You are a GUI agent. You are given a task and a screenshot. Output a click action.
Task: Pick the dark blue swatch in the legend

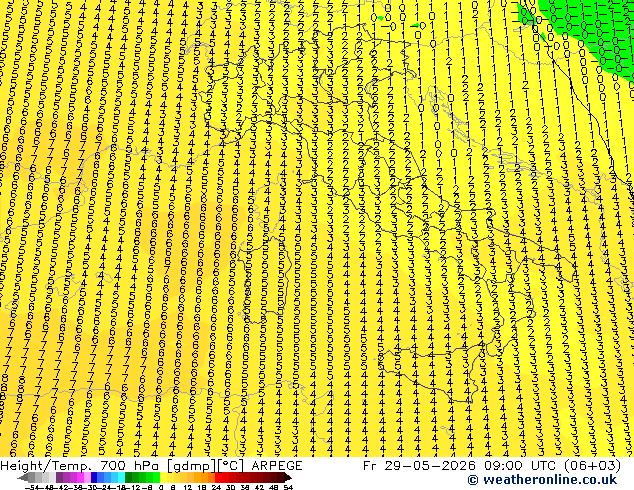[x=94, y=477]
